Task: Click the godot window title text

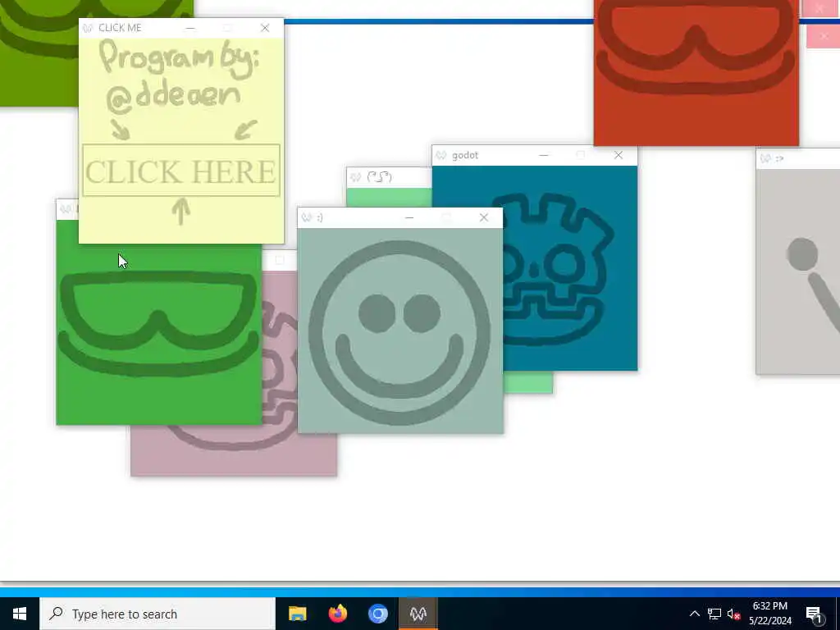Action: [465, 155]
